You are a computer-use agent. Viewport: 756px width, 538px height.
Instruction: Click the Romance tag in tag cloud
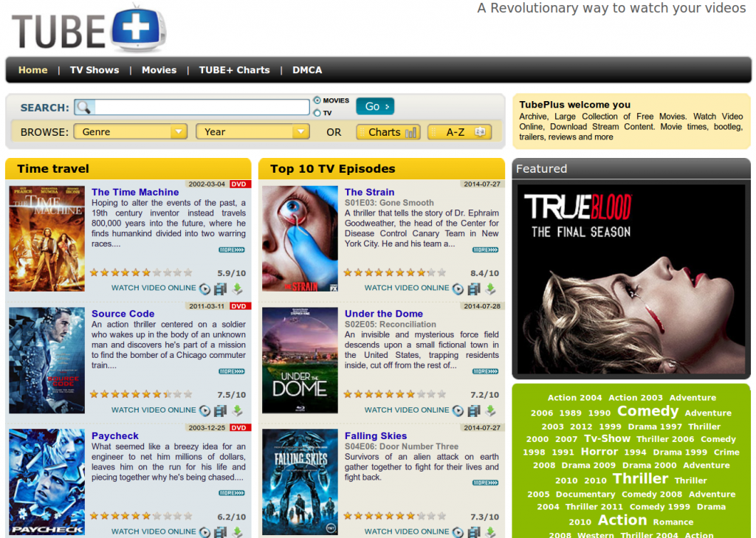pyautogui.click(x=673, y=522)
